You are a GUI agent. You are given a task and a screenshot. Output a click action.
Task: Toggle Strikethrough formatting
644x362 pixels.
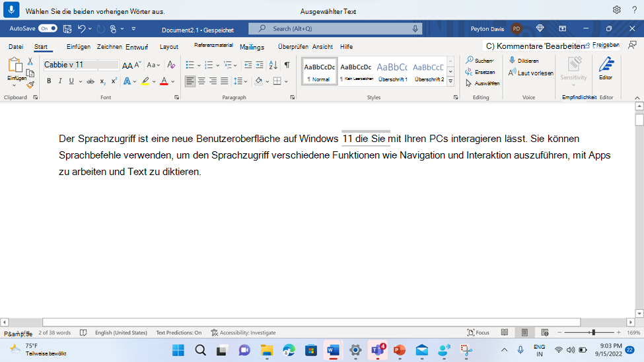(90, 81)
